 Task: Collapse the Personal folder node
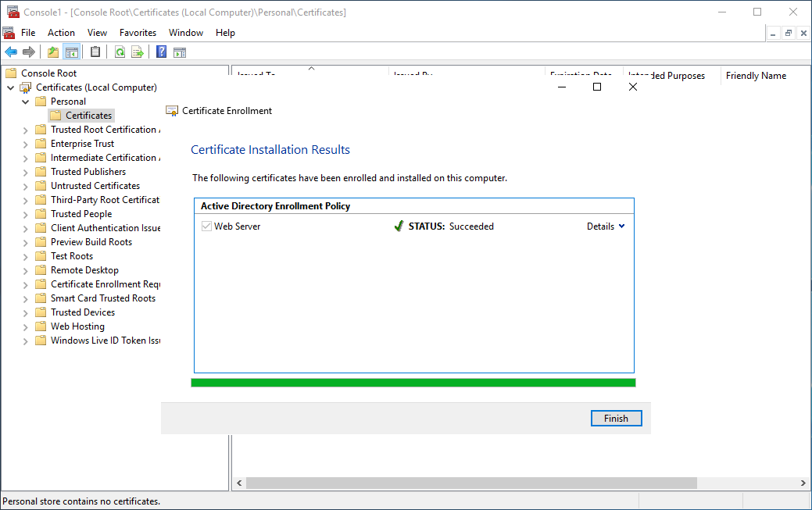[25, 102]
